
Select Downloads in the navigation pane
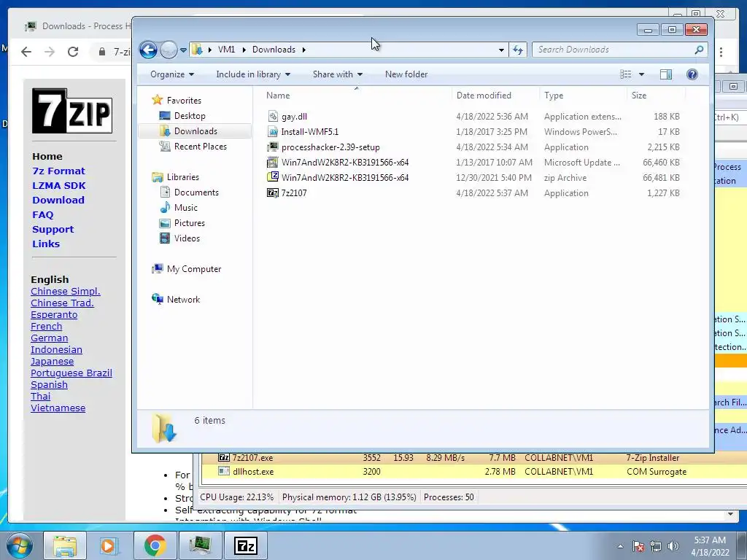coord(196,131)
